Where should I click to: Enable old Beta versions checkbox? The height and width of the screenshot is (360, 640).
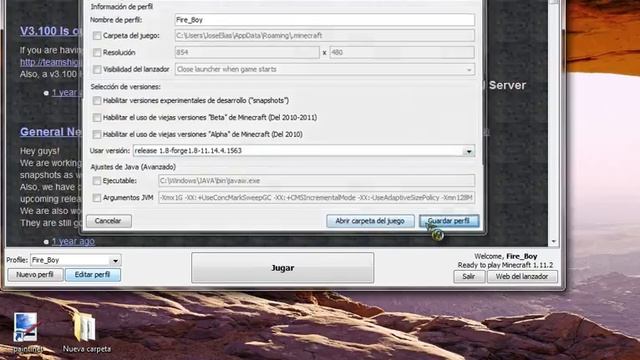click(97, 118)
